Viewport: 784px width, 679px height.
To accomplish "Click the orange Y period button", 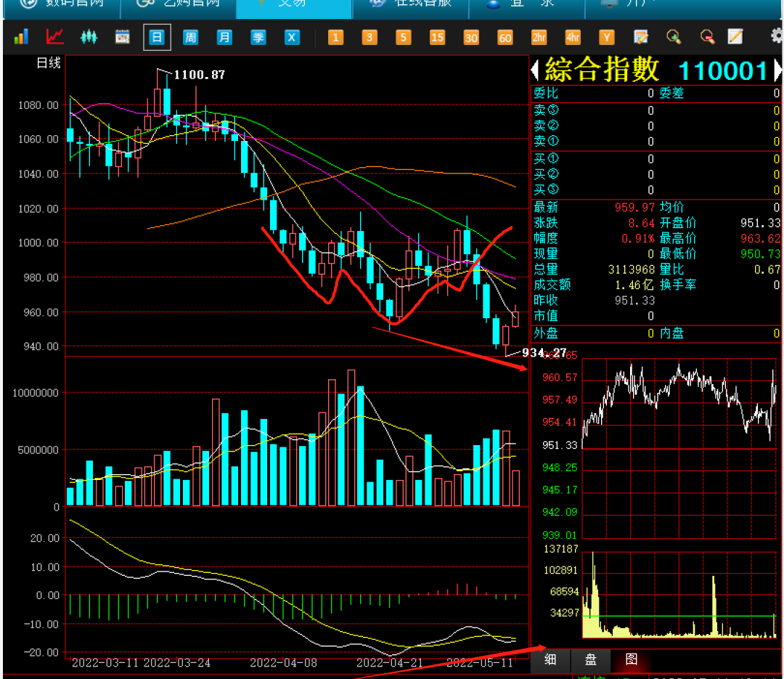I will [x=606, y=38].
